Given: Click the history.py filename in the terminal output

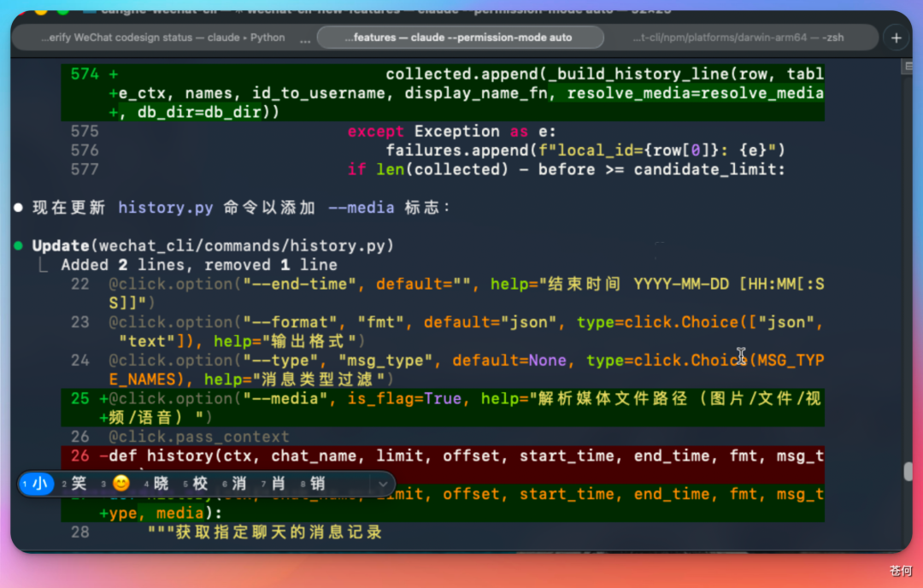Looking at the screenshot, I should [165, 207].
